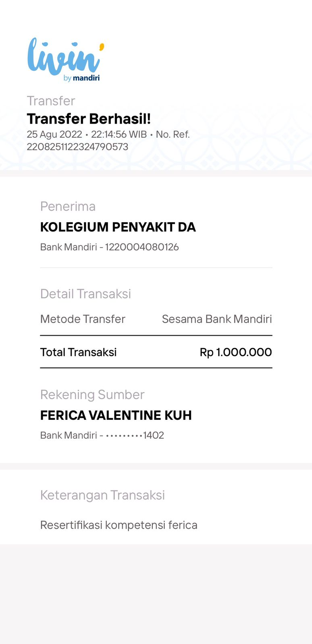Image resolution: width=312 pixels, height=644 pixels.
Task: Click the "Keterangan Transaksi" header
Action: (102, 495)
